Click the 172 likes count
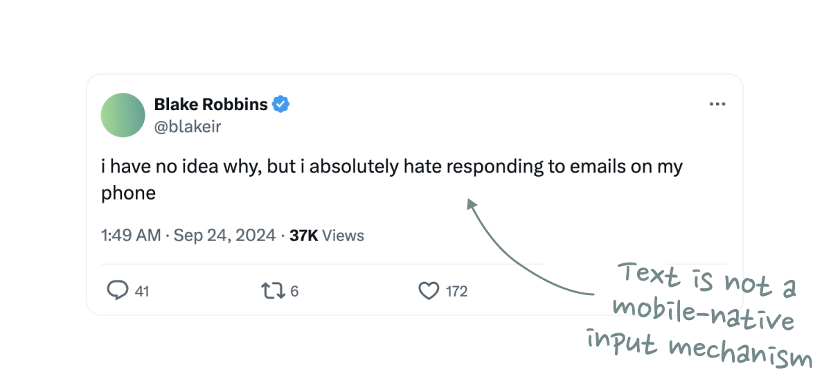The height and width of the screenshot is (388, 832). tap(456, 291)
